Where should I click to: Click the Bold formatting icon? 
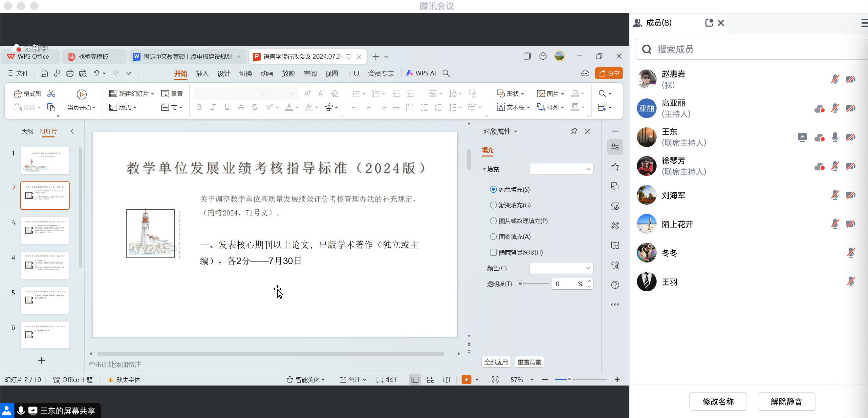(x=200, y=107)
